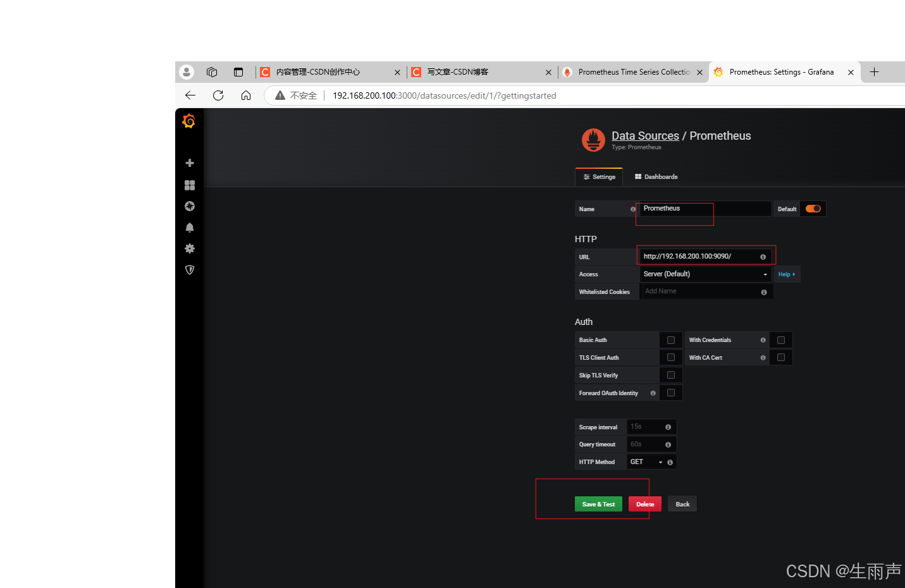Click the Name input field
This screenshot has height=588, width=905.
(x=705, y=209)
